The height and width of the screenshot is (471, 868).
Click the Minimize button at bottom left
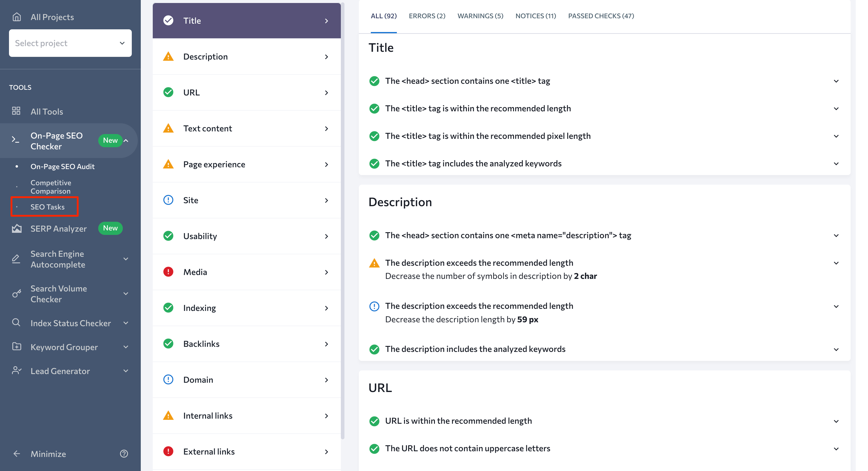pyautogui.click(x=48, y=453)
